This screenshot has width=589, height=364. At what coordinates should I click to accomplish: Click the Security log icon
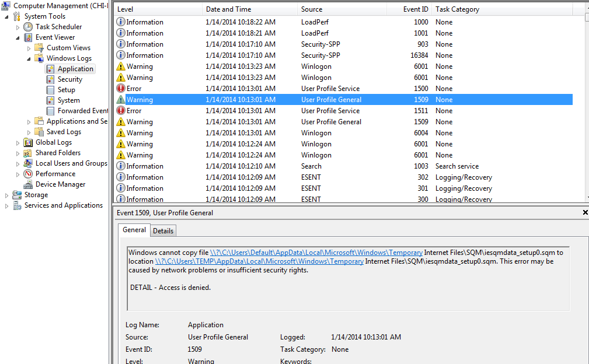click(x=50, y=79)
